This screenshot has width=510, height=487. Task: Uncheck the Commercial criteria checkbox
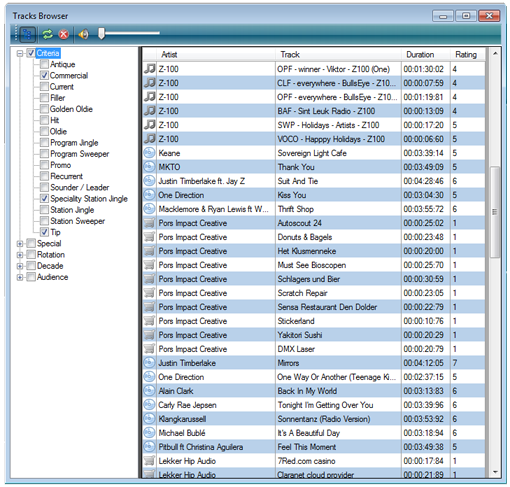[44, 75]
